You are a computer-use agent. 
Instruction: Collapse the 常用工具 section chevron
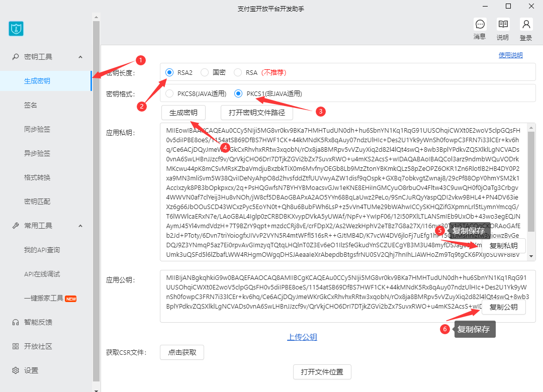click(x=80, y=226)
